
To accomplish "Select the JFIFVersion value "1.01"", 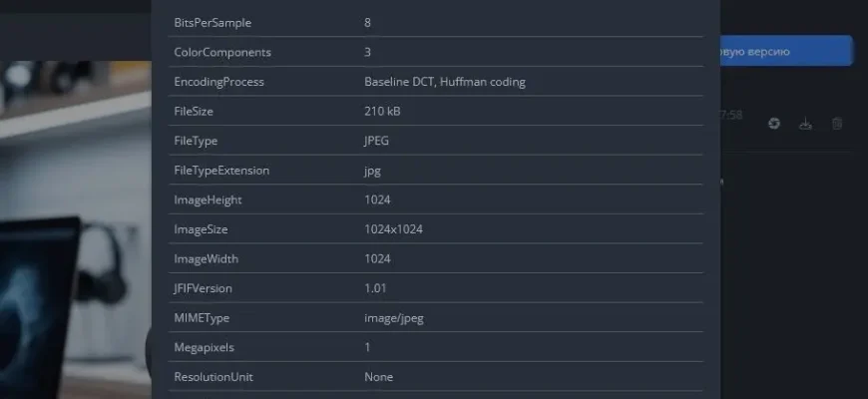I will pyautogui.click(x=376, y=288).
